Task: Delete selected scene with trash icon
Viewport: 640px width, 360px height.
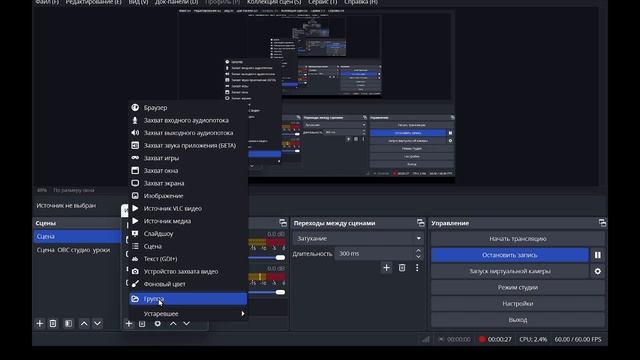Action: click(x=53, y=323)
